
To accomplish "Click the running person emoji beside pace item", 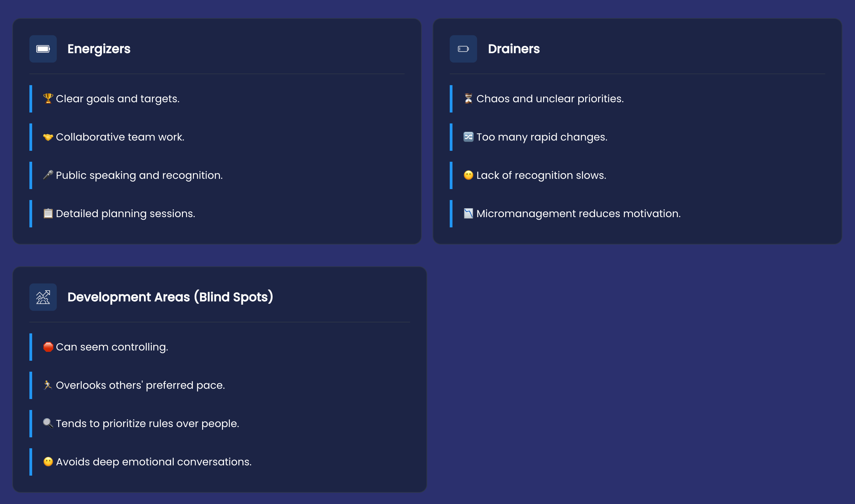I will (x=48, y=385).
